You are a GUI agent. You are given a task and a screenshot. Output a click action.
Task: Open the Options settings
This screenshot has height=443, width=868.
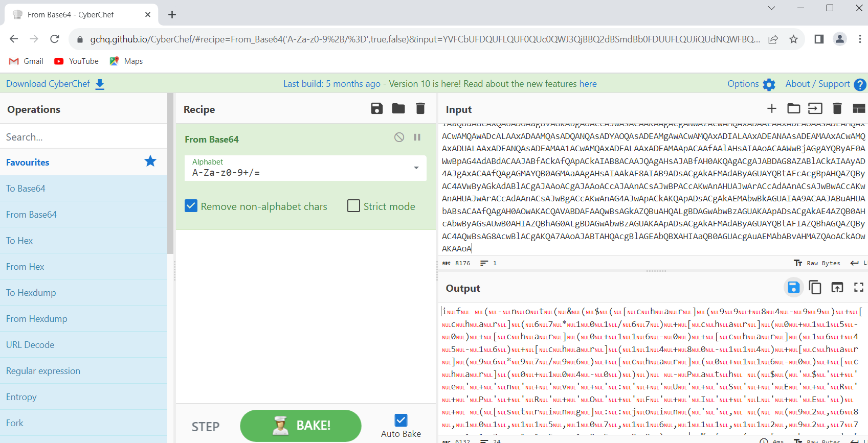pos(751,84)
